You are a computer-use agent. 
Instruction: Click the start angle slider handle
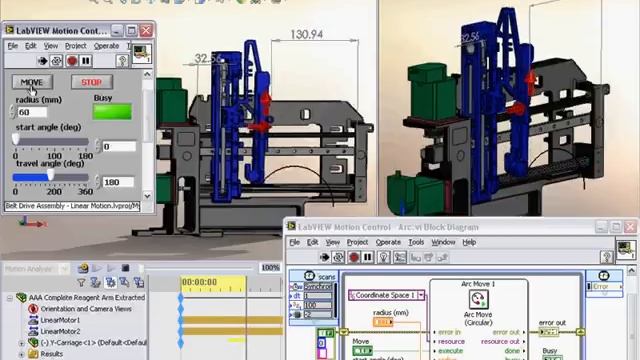pyautogui.click(x=16, y=140)
